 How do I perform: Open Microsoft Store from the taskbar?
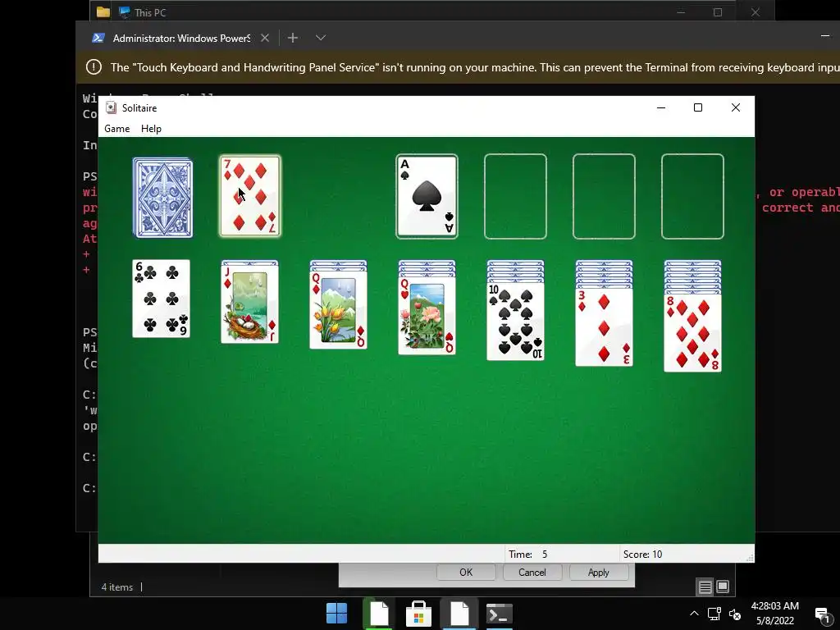pos(419,614)
